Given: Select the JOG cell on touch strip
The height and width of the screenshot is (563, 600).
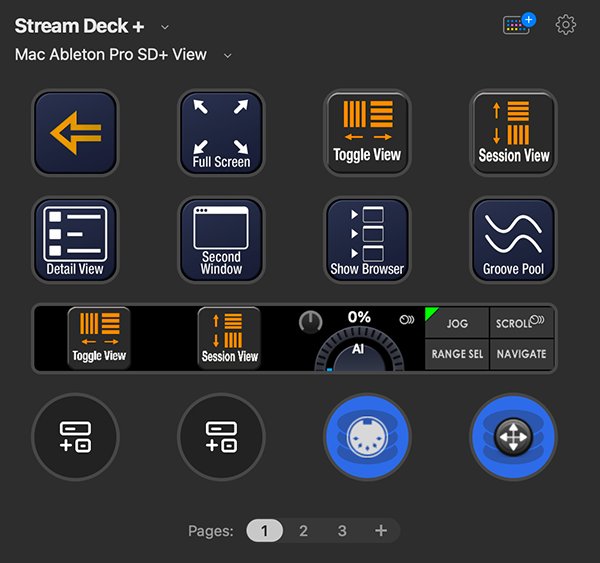Looking at the screenshot, I should tap(457, 323).
